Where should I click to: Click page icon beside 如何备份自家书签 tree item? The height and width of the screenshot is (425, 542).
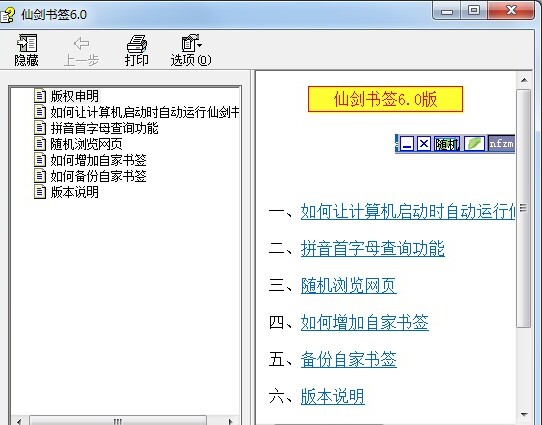coord(40,176)
